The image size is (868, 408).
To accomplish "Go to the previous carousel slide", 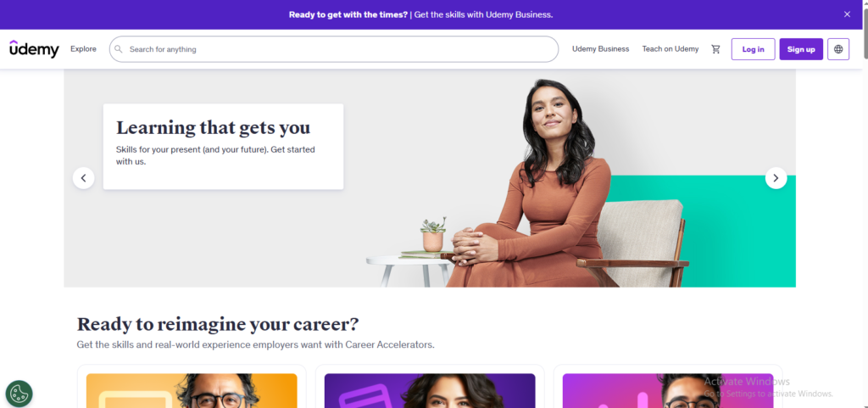I will [x=84, y=178].
